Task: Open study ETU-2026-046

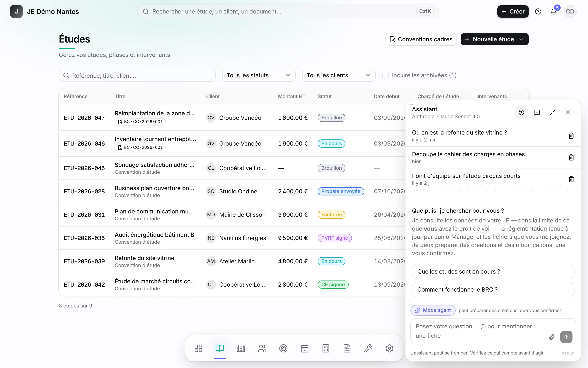Action: [84, 144]
